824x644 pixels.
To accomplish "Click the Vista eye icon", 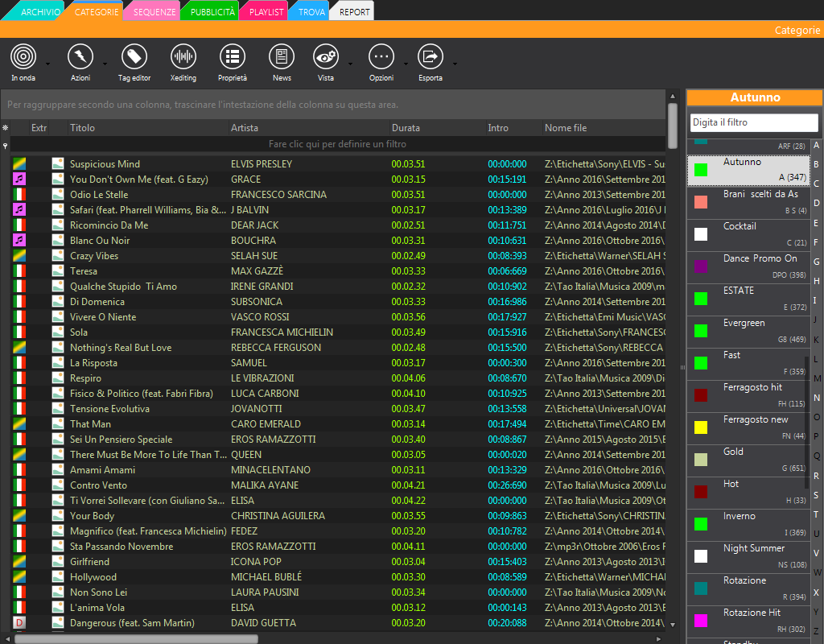I will [325, 57].
